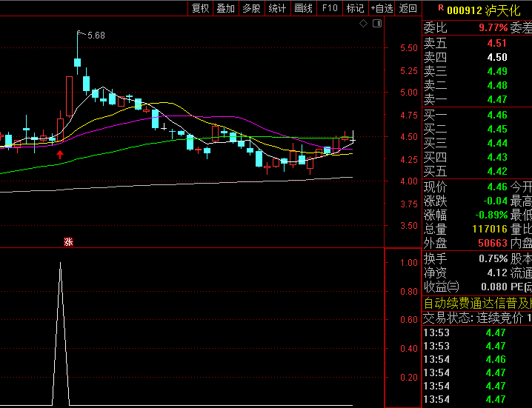Click 返回 to go back
The width and height of the screenshot is (532, 408).
coord(408,9)
